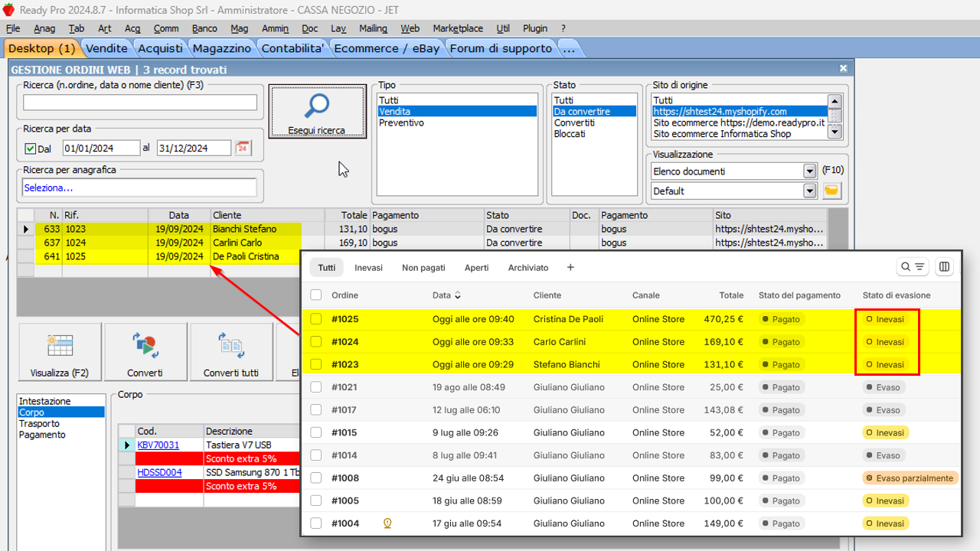The image size is (980, 551).
Task: Click the Evaso parzialmente status badge
Action: click(x=910, y=478)
